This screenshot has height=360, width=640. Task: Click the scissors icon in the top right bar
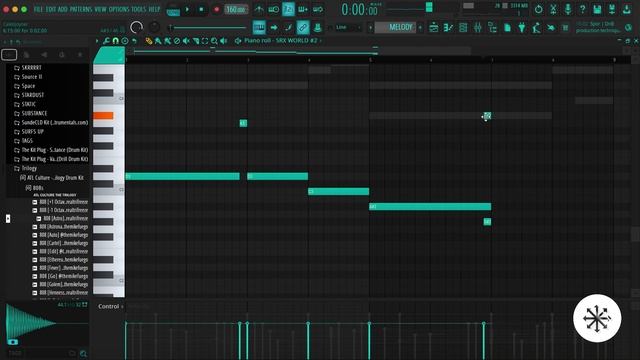point(553,9)
